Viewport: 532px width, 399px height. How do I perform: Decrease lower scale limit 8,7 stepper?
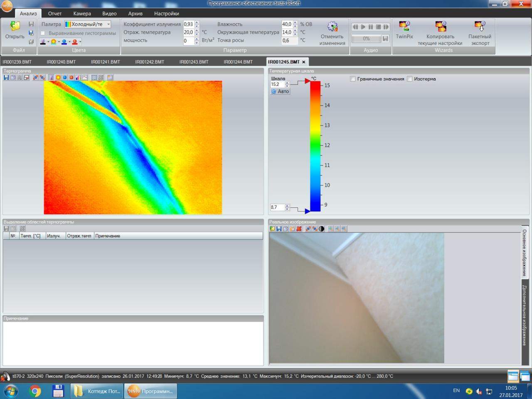[287, 209]
